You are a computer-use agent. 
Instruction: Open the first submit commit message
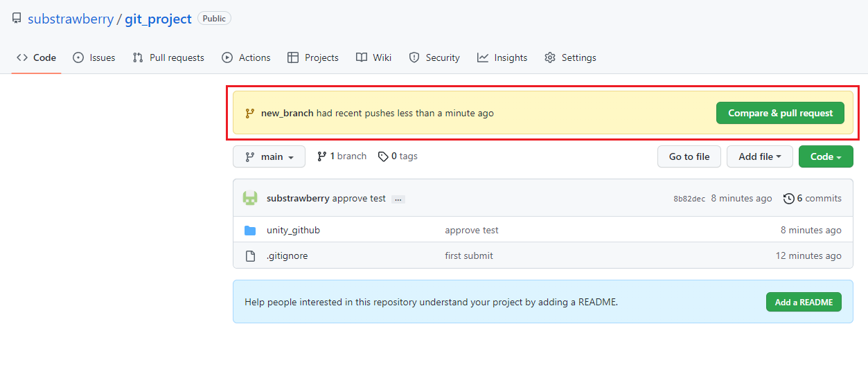(x=469, y=255)
